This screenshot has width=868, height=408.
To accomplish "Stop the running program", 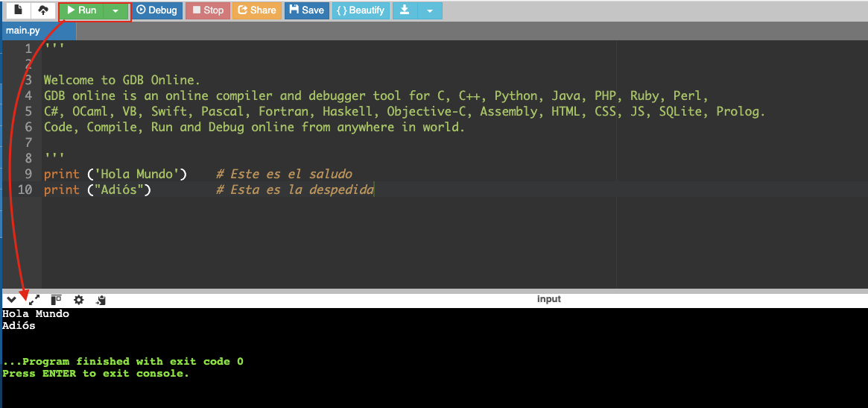I will click(207, 10).
